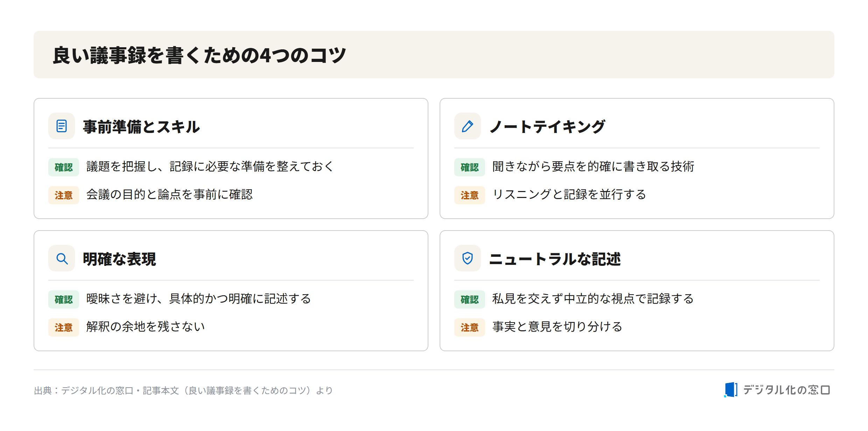Screen dimensions: 868x431
Task: Click the shield check icon beside ニュートラルな記述
Action: (468, 259)
